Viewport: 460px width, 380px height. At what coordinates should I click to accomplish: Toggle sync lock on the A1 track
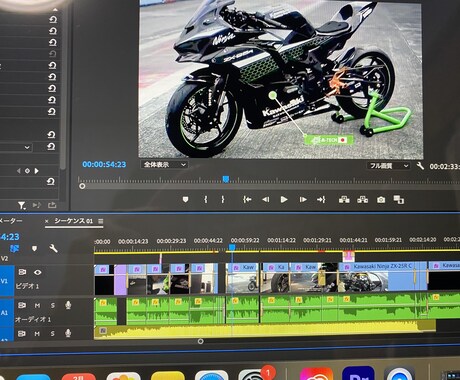click(22, 305)
